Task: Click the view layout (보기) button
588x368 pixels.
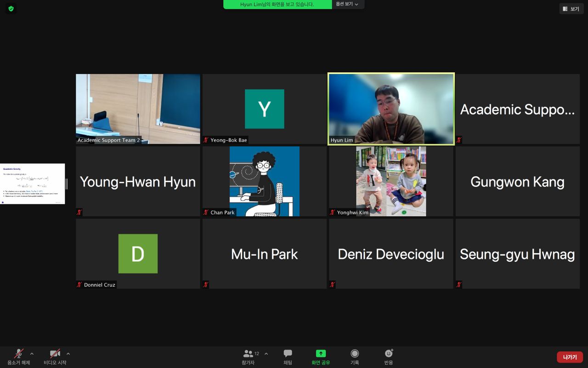Action: coord(571,9)
